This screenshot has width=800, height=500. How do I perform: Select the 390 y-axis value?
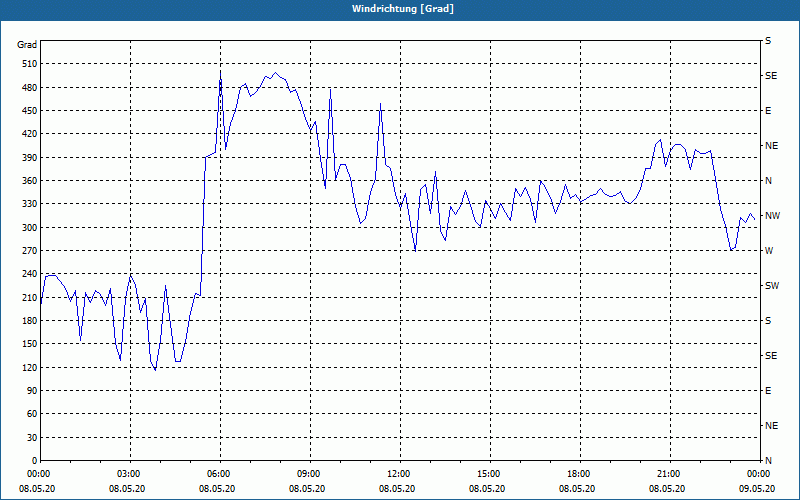coord(30,158)
